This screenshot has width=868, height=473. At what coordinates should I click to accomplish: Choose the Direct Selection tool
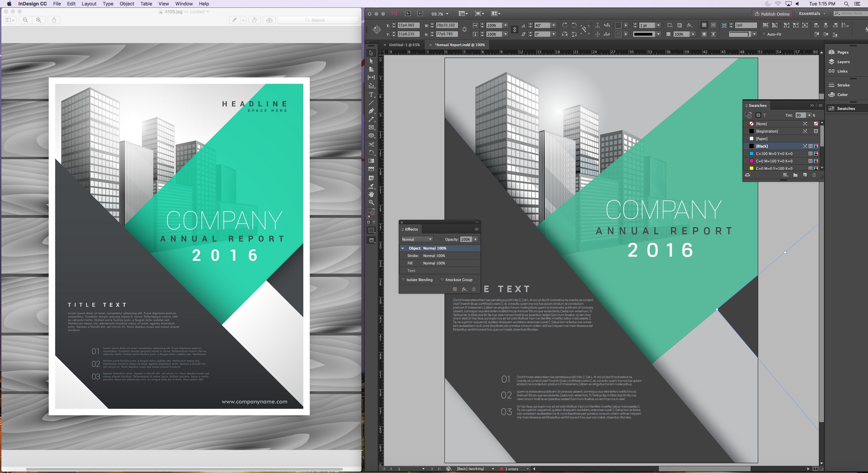click(371, 61)
